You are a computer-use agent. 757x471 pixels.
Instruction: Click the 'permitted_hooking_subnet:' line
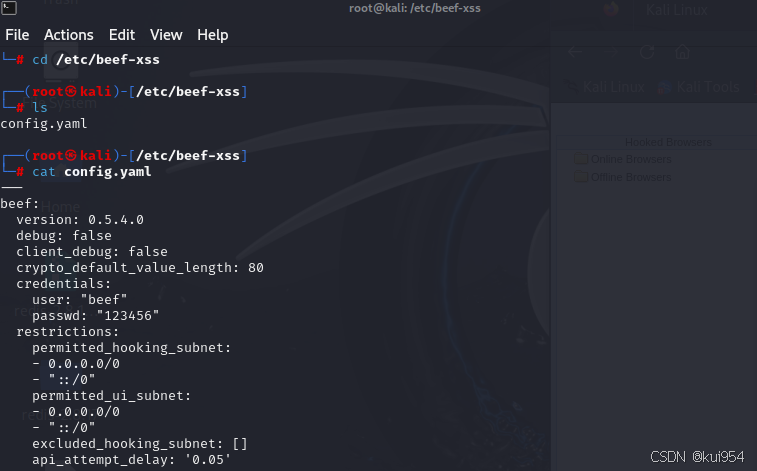(x=132, y=347)
